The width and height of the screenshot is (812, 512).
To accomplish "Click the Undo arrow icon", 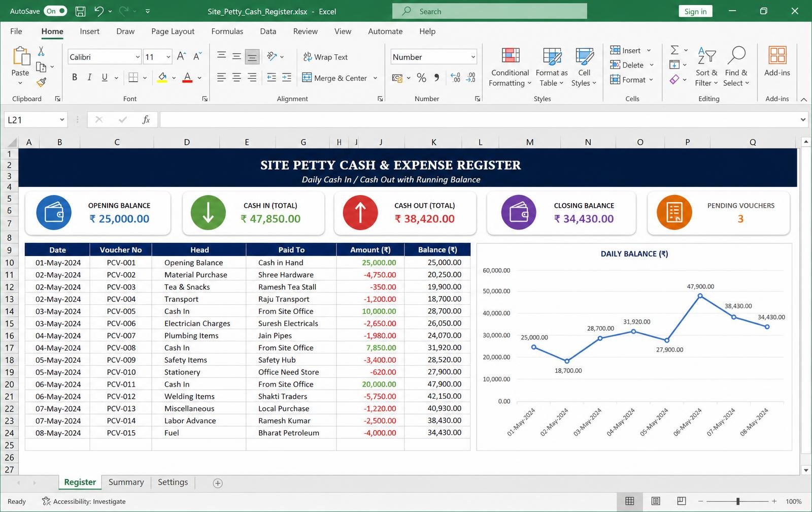I will click(x=99, y=11).
